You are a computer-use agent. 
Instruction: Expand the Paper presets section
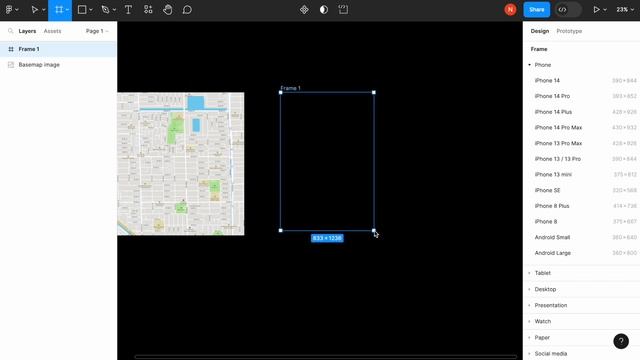pos(583,338)
